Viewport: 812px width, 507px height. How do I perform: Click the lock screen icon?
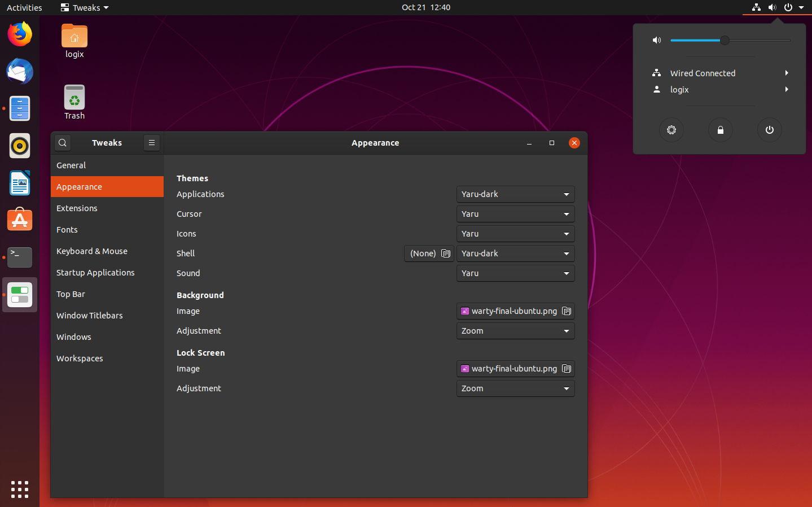(x=720, y=130)
